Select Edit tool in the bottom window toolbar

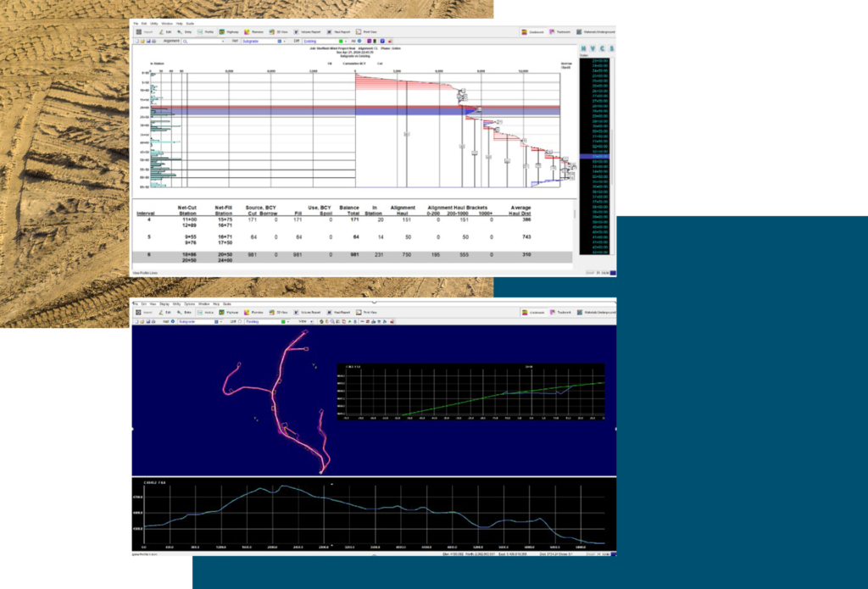(x=164, y=313)
